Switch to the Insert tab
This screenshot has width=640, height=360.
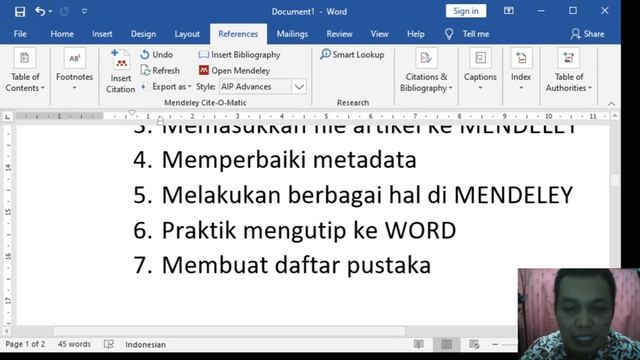coord(102,34)
